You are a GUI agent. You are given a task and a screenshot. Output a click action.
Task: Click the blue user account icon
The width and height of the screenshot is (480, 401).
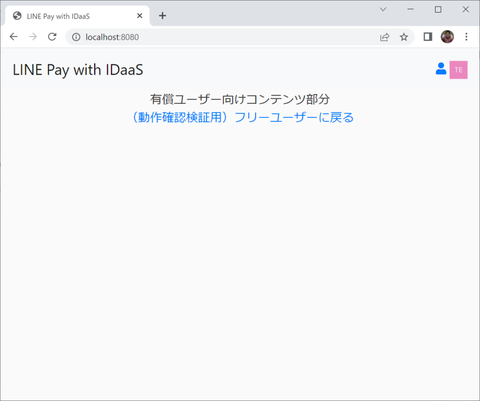[x=441, y=69]
